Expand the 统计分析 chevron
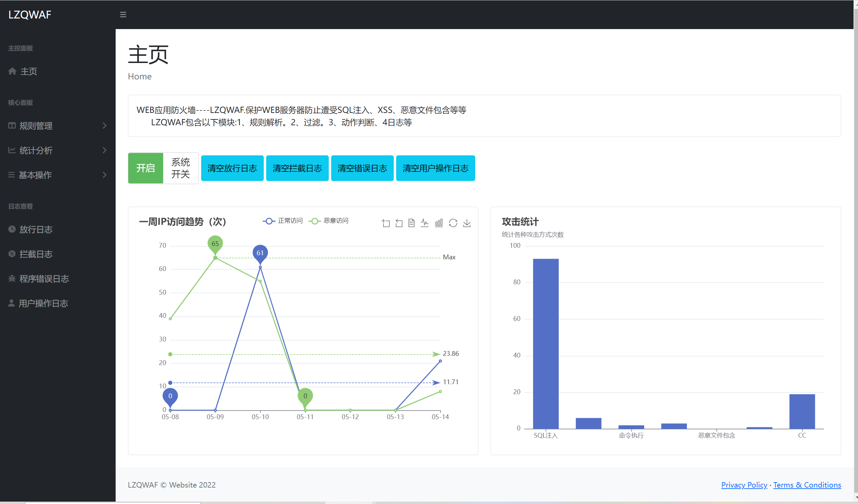Image resolution: width=858 pixels, height=504 pixels. 105,150
